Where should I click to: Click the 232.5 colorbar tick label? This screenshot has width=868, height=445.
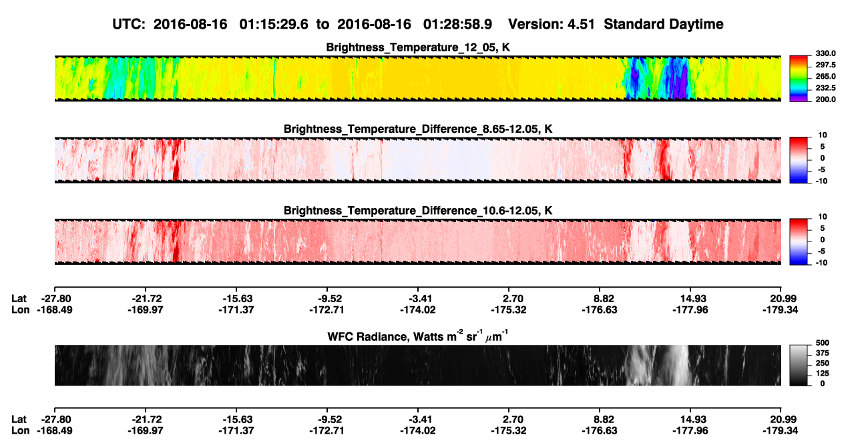click(x=825, y=88)
